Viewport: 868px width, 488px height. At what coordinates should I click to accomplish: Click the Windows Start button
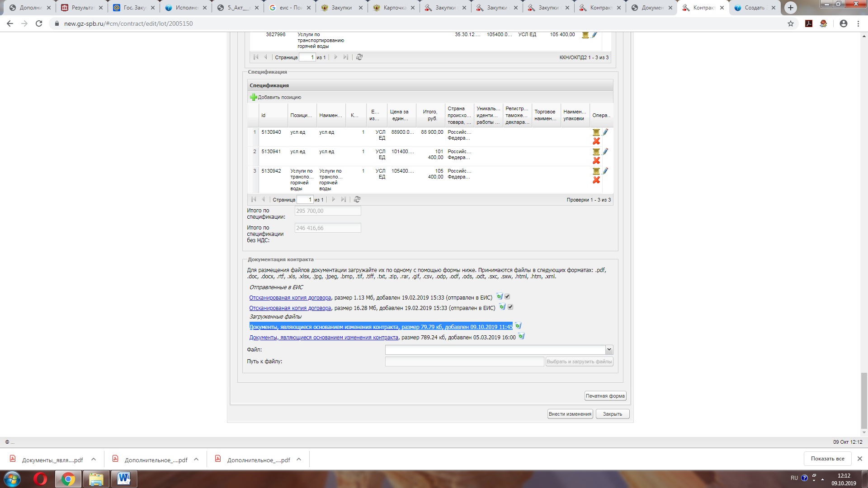[x=12, y=479]
